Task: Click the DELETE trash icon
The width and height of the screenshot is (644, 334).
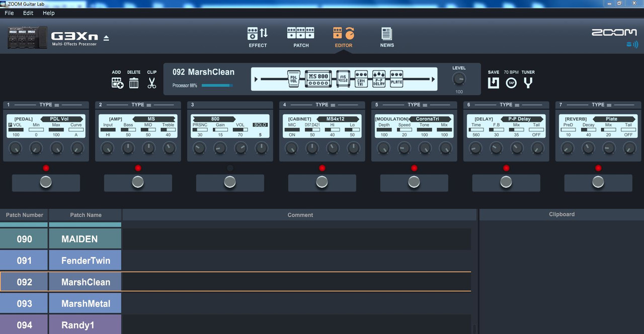Action: pyautogui.click(x=134, y=83)
